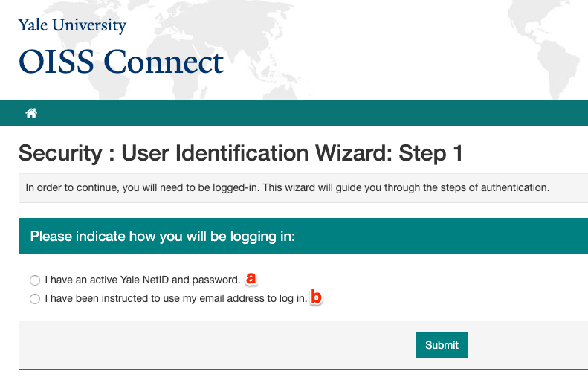Click the word "Security" in page heading
Image resolution: width=588 pixels, height=386 pixels.
[60, 154]
